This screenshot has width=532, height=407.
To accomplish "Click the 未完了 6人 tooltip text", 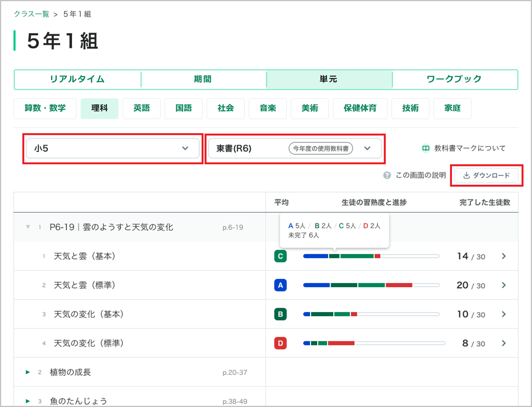I will click(x=304, y=235).
